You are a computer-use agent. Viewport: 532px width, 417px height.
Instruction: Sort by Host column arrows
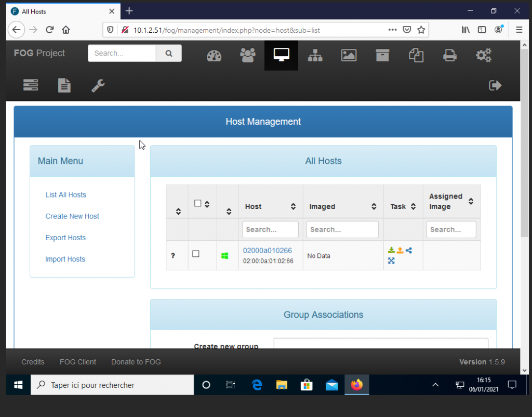[x=293, y=206]
